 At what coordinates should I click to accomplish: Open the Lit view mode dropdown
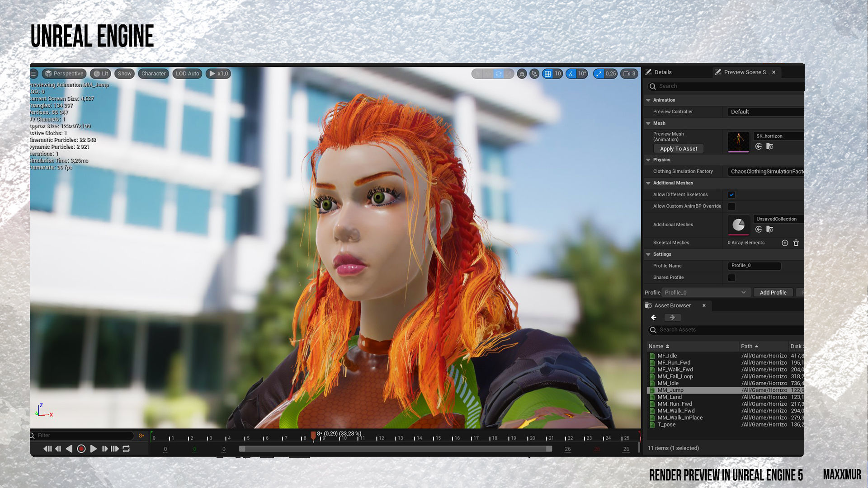tap(100, 74)
